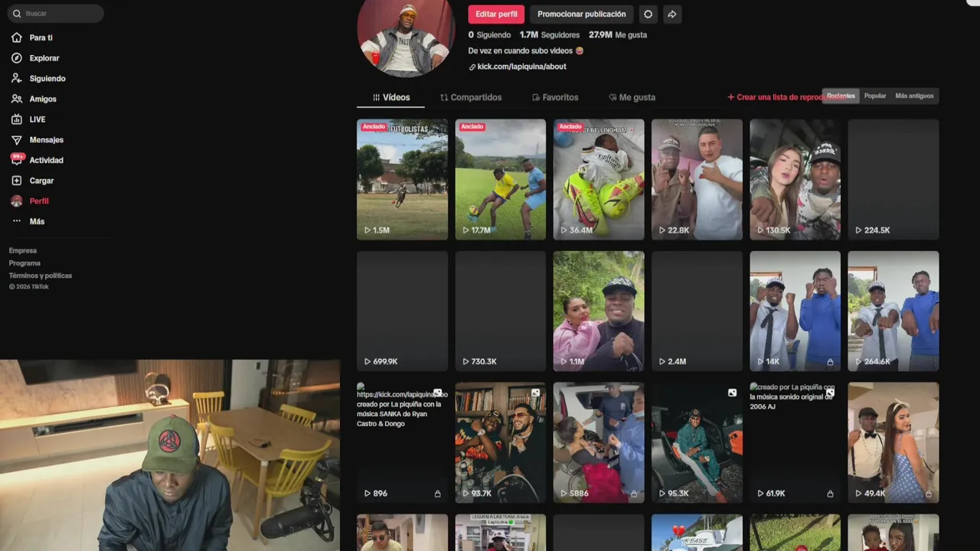Viewport: 980px width, 551px height.
Task: Open video with 1.1M views
Action: [x=599, y=311]
